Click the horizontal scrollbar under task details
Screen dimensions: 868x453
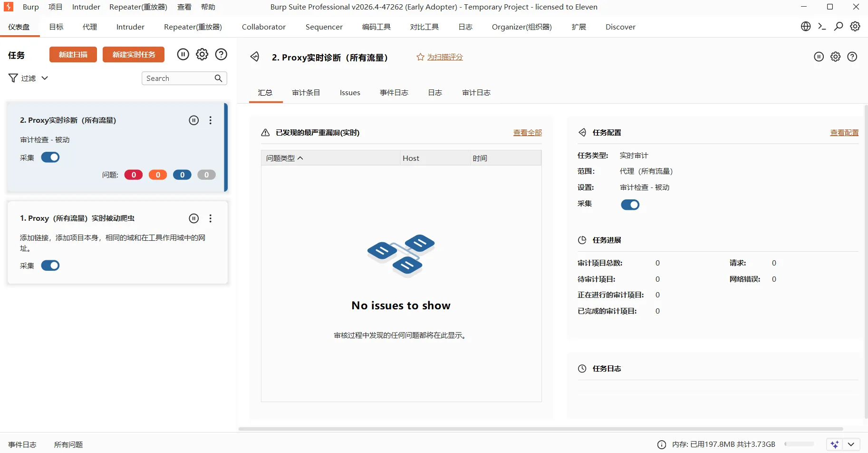[x=540, y=429]
